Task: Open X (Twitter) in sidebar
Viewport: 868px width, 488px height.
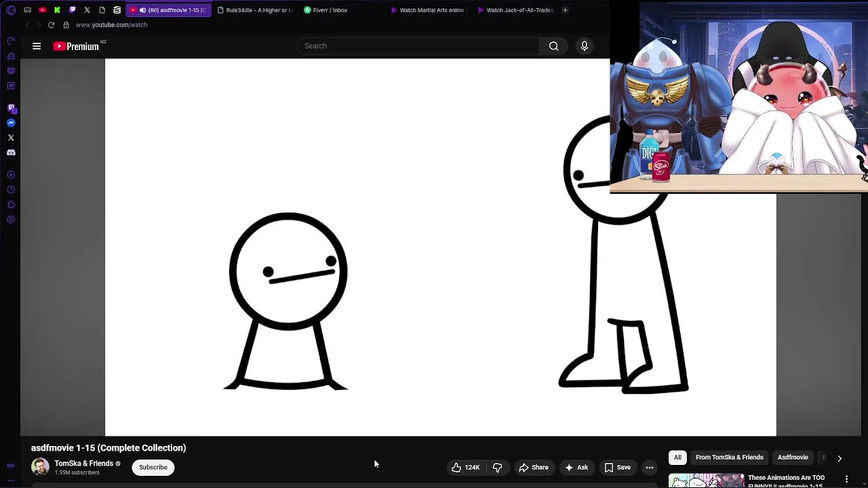Action: [11, 138]
